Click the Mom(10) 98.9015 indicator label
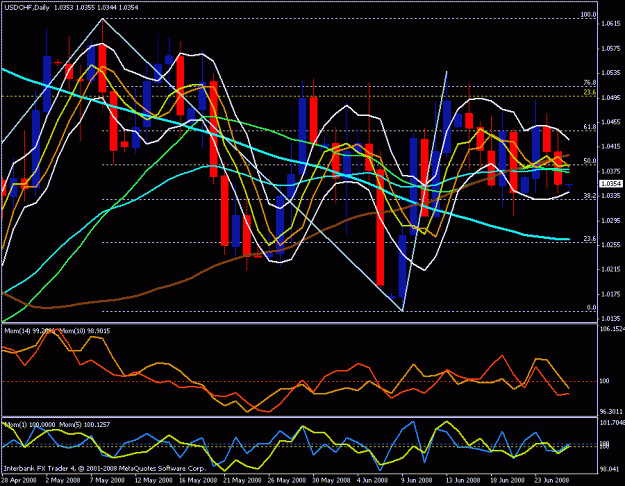The width and height of the screenshot is (625, 486). coord(85,331)
